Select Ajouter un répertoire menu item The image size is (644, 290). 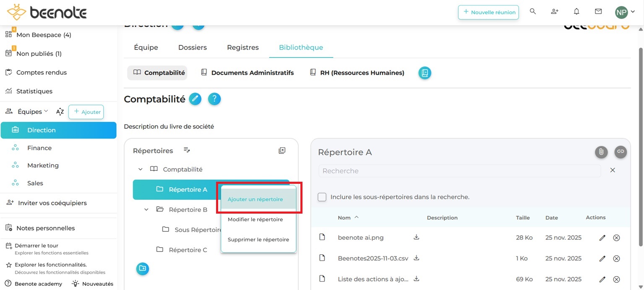[255, 199]
